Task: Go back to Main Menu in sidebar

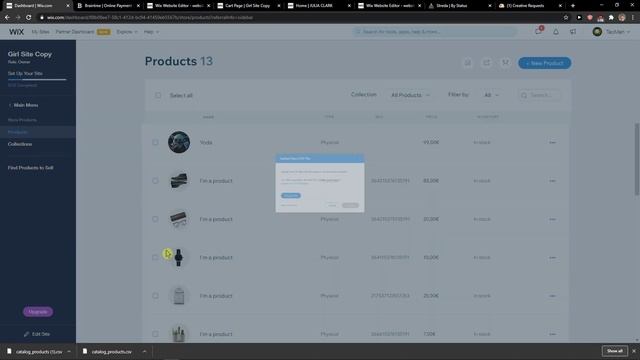Action: pyautogui.click(x=23, y=105)
